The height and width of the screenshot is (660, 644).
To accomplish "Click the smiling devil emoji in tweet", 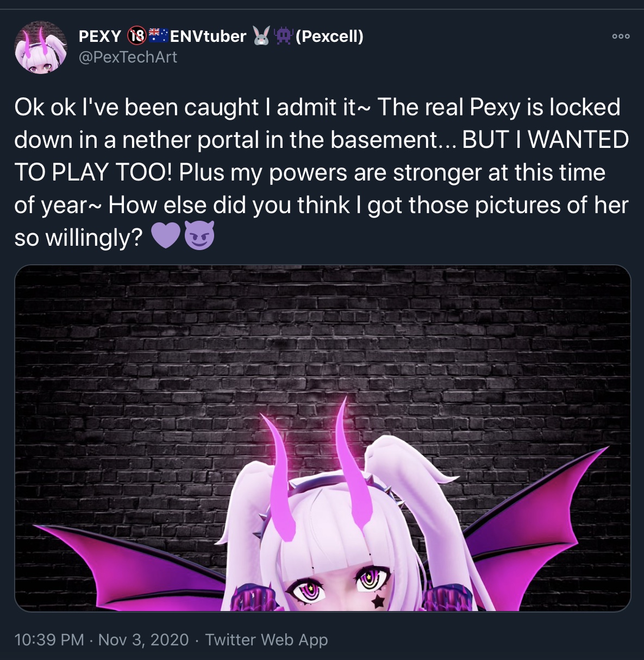I will [199, 236].
